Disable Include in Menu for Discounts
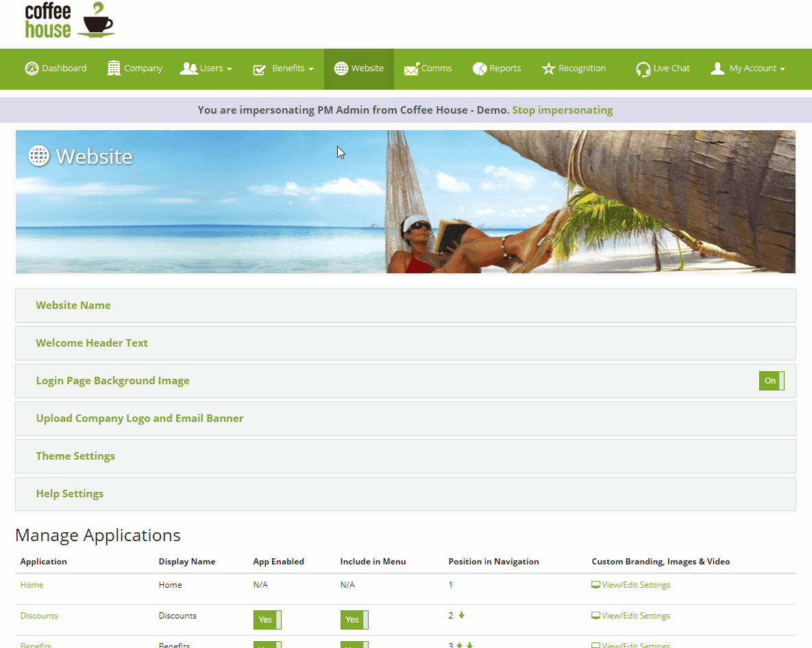The width and height of the screenshot is (812, 648). point(354,619)
